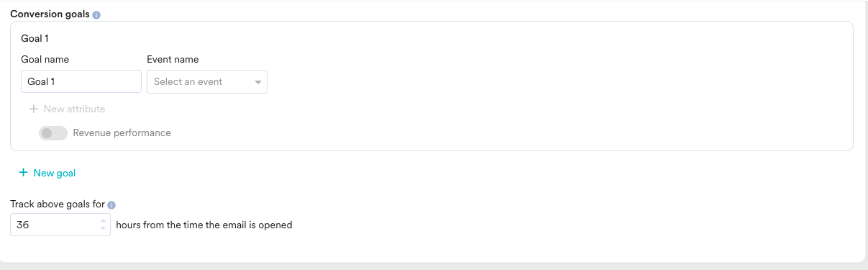
Task: Click the Revenue performance label text
Action: click(x=122, y=133)
